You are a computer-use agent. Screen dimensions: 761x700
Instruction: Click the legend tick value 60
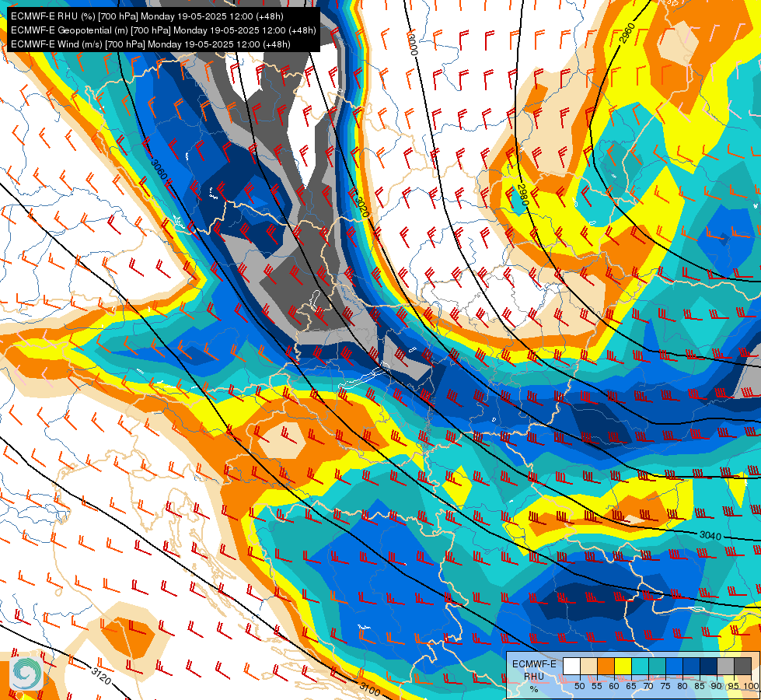[614, 686]
